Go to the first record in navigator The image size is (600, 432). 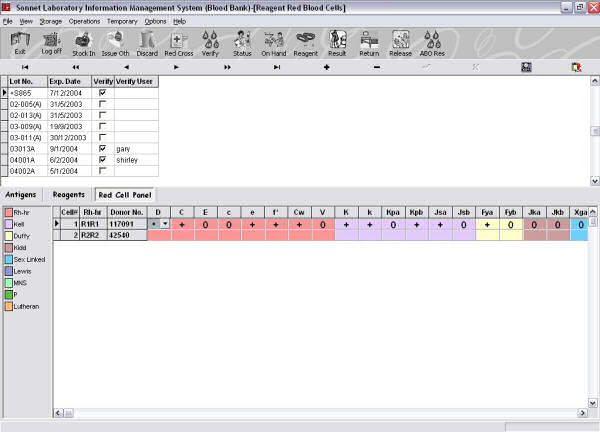click(27, 66)
